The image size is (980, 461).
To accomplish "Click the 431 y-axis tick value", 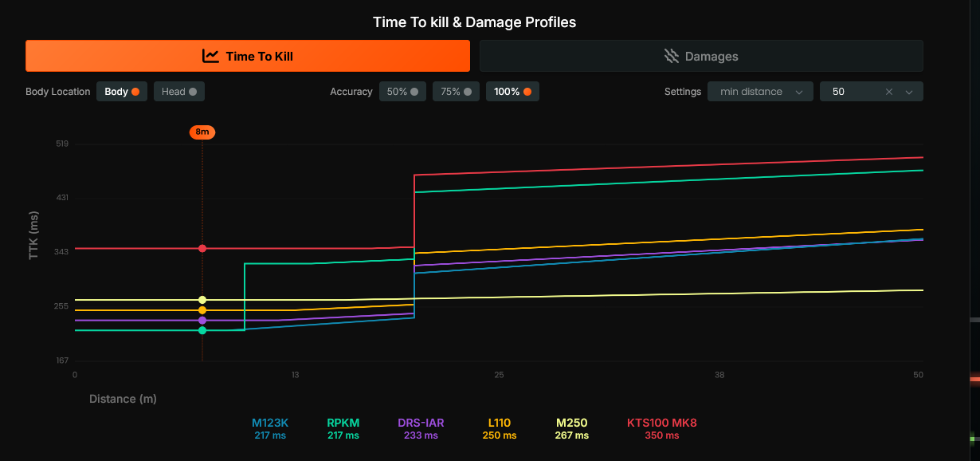I will click(62, 197).
